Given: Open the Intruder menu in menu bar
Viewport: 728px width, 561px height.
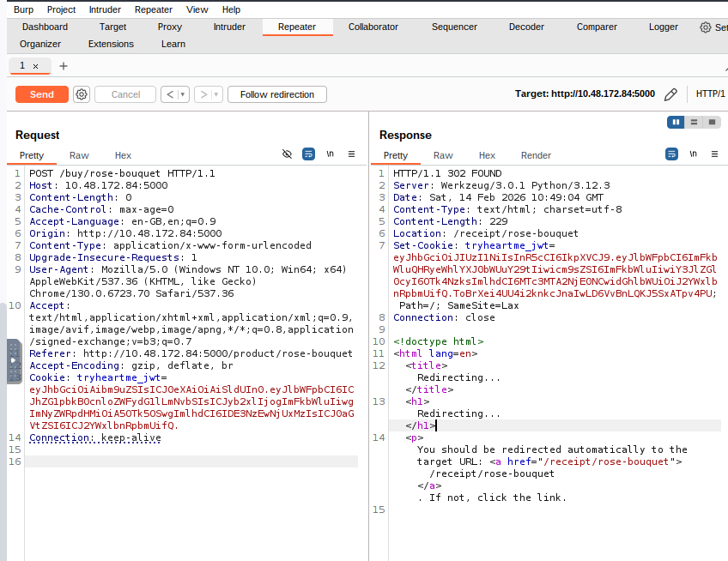Looking at the screenshot, I should 105,9.
